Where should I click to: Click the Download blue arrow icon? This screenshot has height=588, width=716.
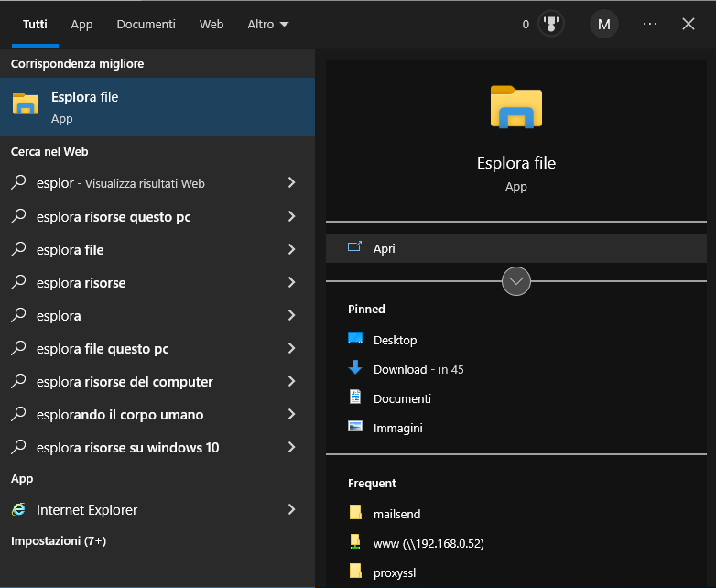click(355, 367)
